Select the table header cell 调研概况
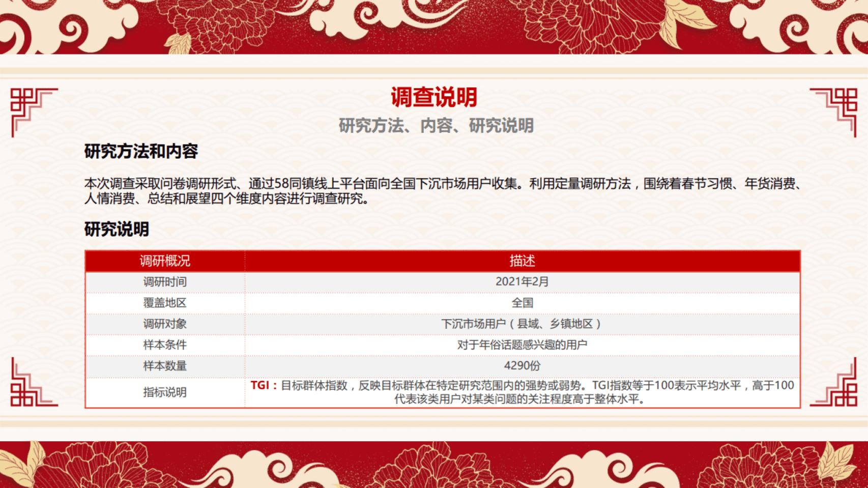Image resolution: width=868 pixels, height=488 pixels. pyautogui.click(x=164, y=261)
